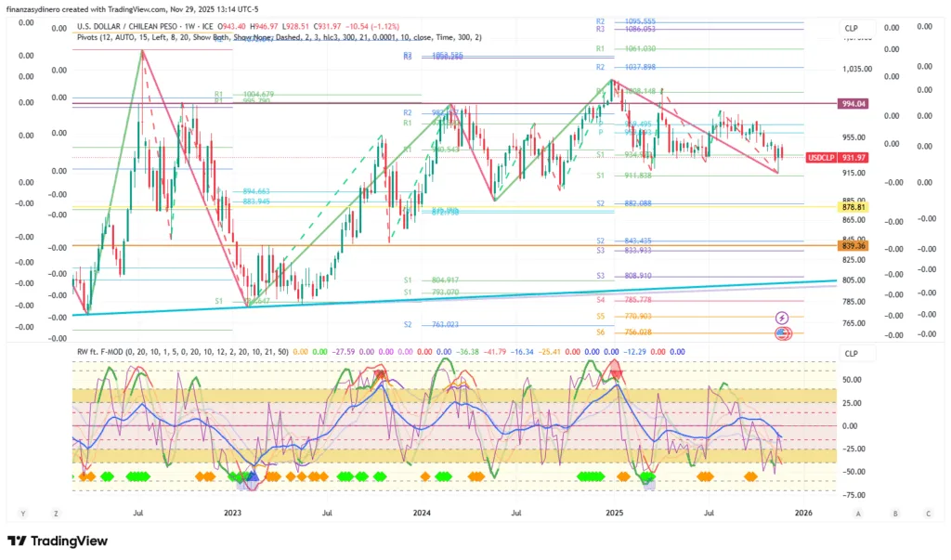Open the CLP currency selector on indicator pane
951x560 pixels.
coord(851,353)
